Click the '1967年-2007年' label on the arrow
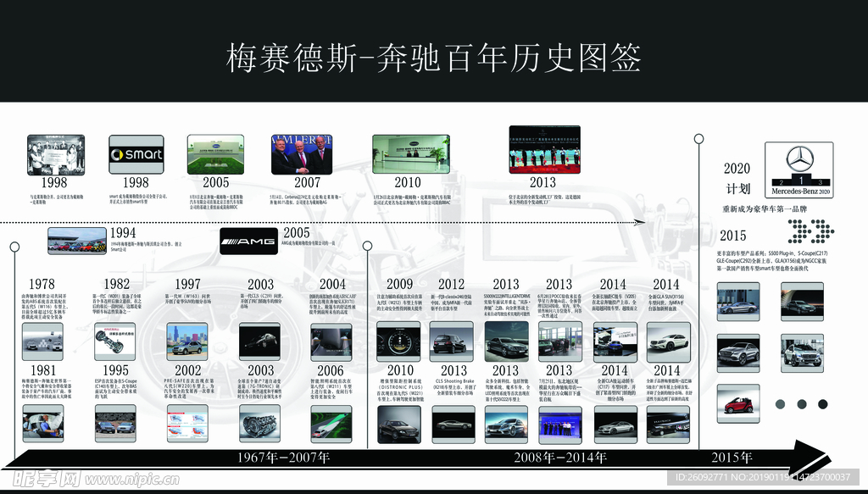The image size is (868, 494). click(283, 458)
